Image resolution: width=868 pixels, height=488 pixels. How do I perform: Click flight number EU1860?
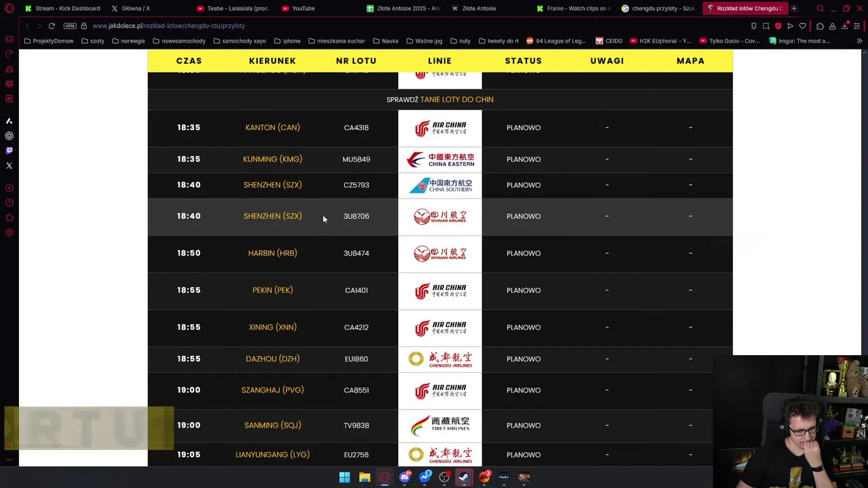[x=356, y=359]
